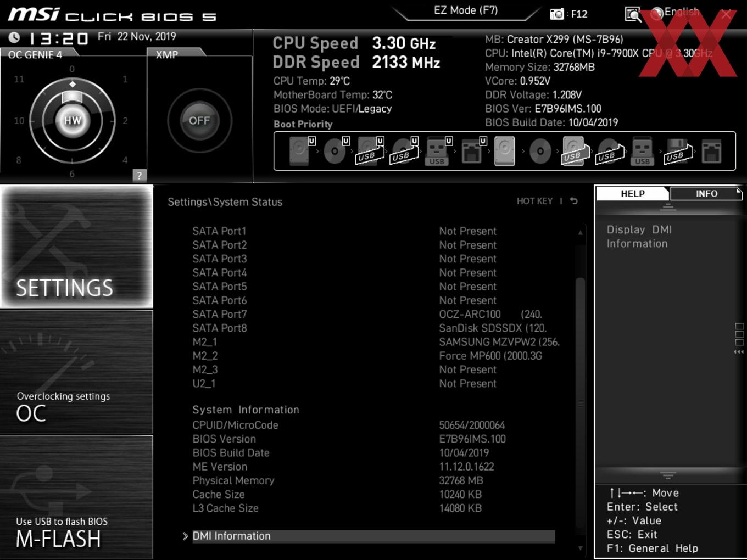Select the legacy USB CD/DVD boot icon
This screenshot has height=560, width=747.
[x=609, y=151]
